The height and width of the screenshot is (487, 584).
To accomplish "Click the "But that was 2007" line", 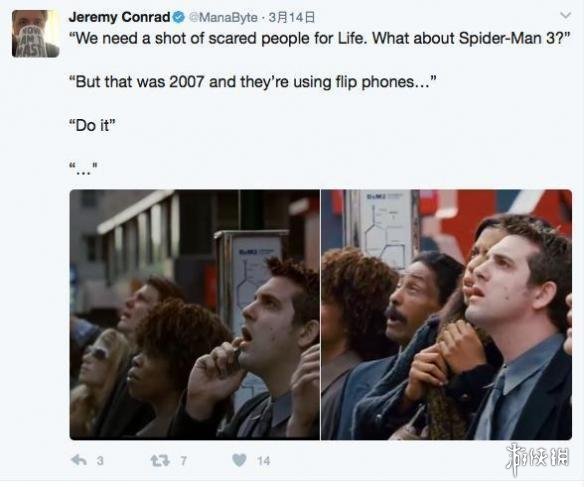I will click(x=253, y=82).
